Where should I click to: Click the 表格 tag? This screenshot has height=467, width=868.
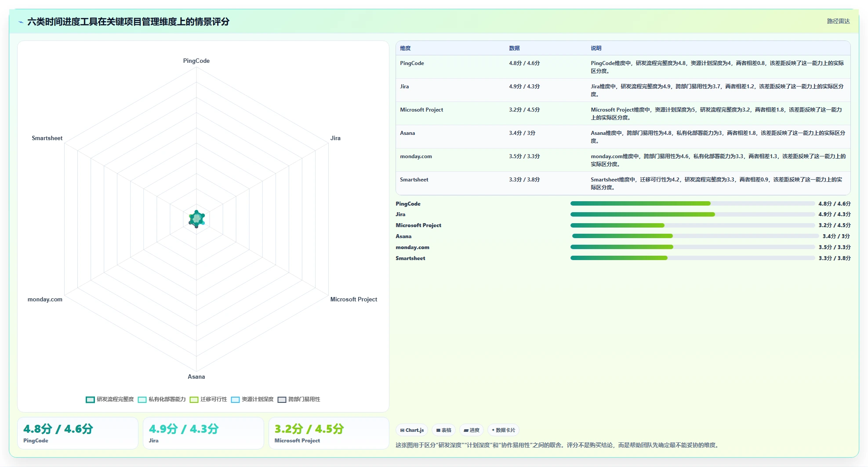click(443, 430)
